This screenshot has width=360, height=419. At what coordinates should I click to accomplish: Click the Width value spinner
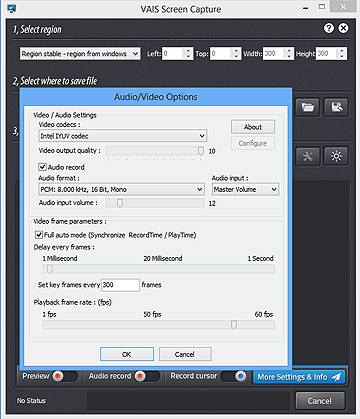click(289, 54)
